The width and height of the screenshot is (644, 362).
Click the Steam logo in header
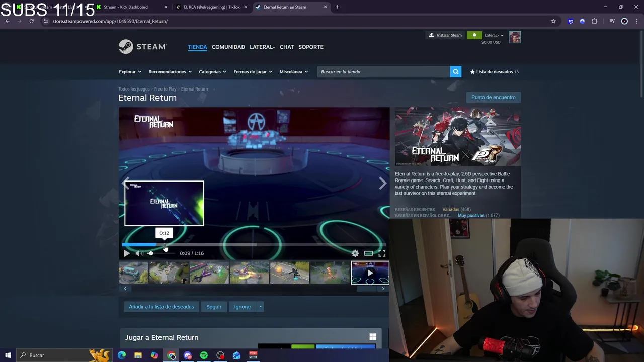[142, 47]
